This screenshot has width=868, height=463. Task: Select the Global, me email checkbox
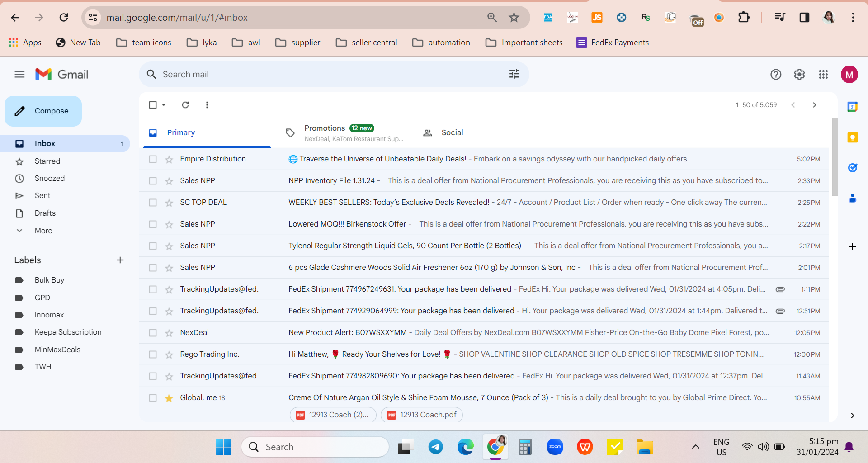[x=153, y=398]
